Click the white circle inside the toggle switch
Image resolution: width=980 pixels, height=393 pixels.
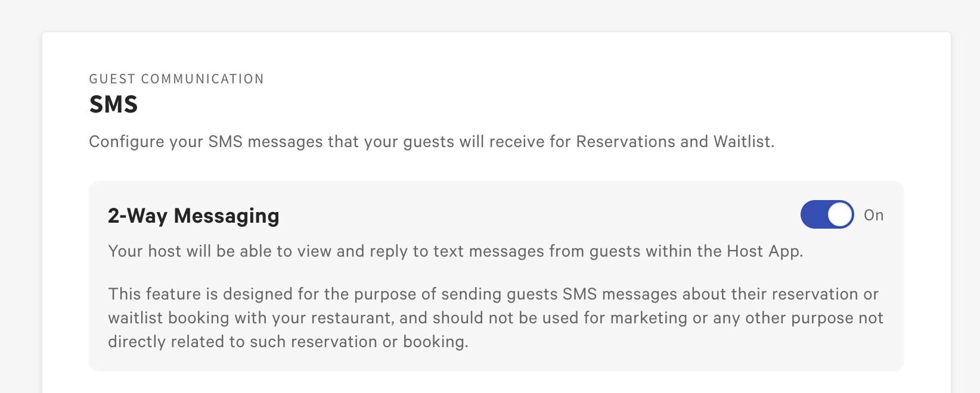pos(841,214)
